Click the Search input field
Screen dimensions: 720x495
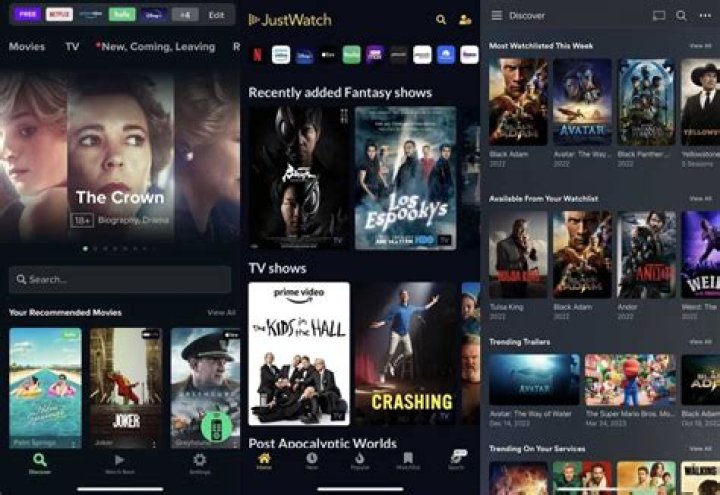(120, 279)
